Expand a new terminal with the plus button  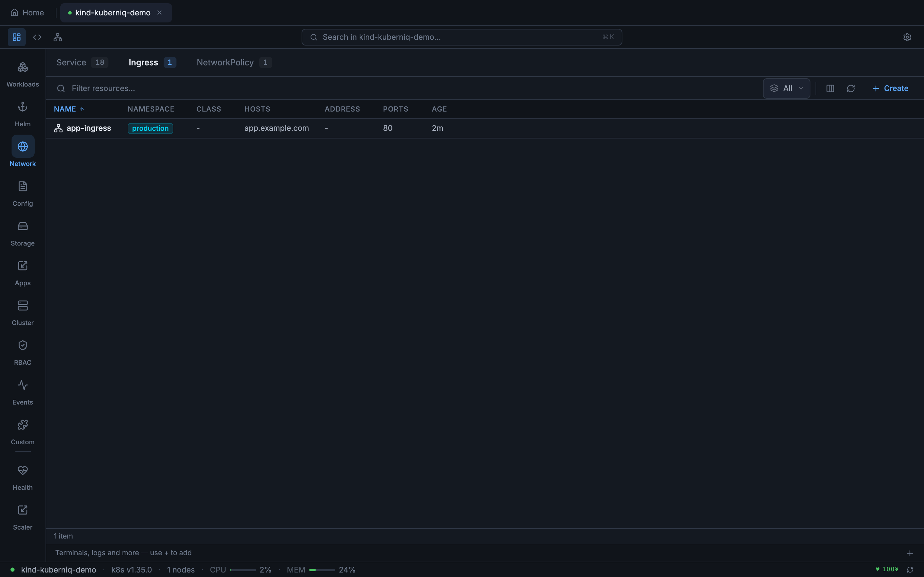(910, 553)
